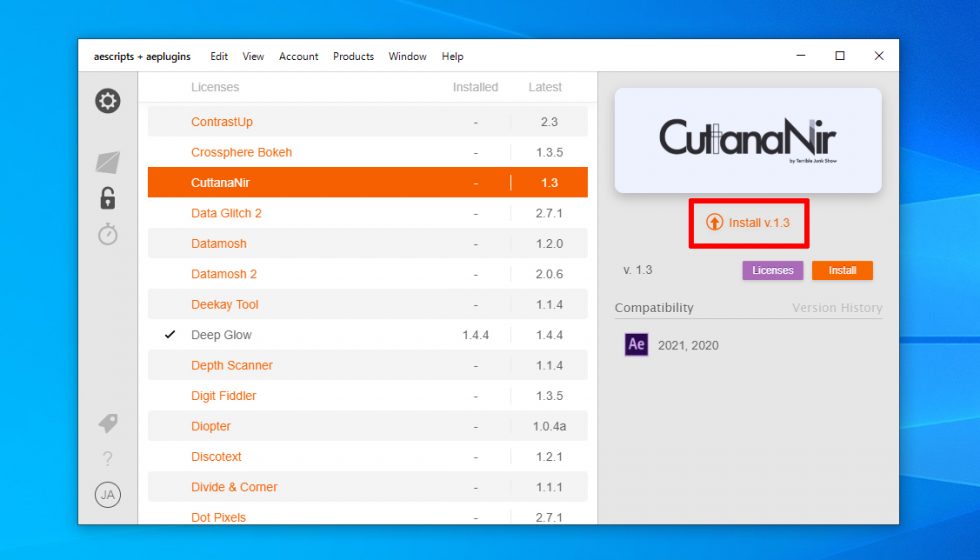Viewport: 980px width, 560px height.
Task: Open the Account menu
Action: click(299, 56)
